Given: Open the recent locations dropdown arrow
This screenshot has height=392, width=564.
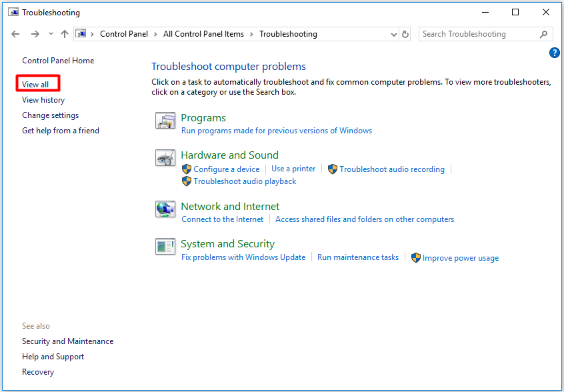Looking at the screenshot, I should point(51,34).
